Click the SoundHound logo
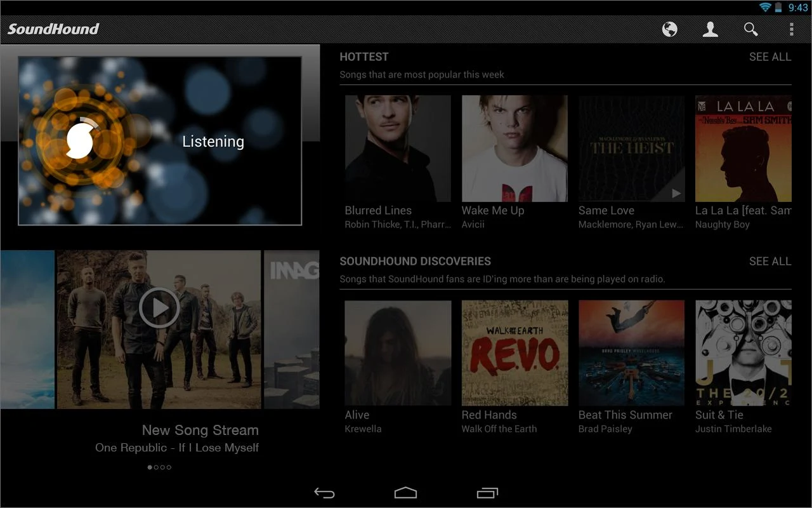This screenshot has width=812, height=508. tap(53, 29)
